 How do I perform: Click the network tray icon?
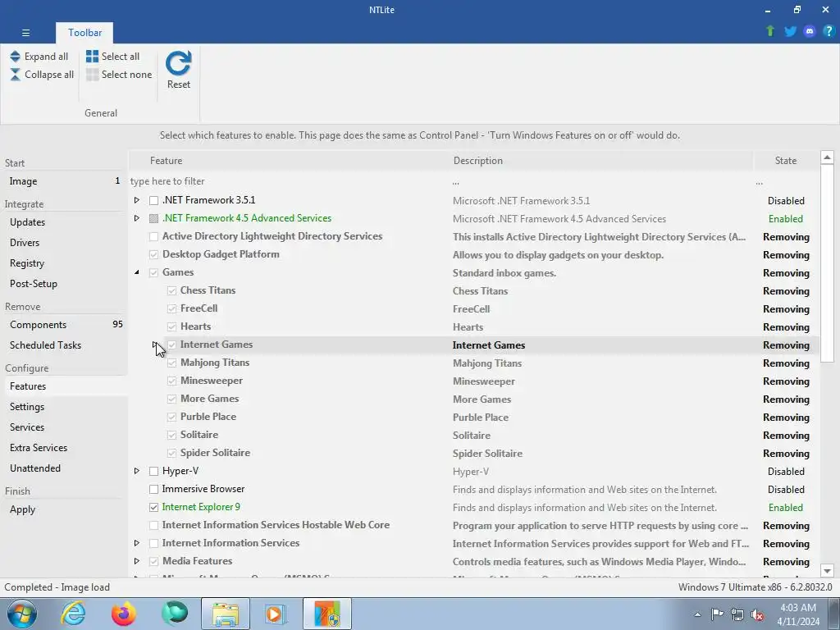[x=737, y=614]
